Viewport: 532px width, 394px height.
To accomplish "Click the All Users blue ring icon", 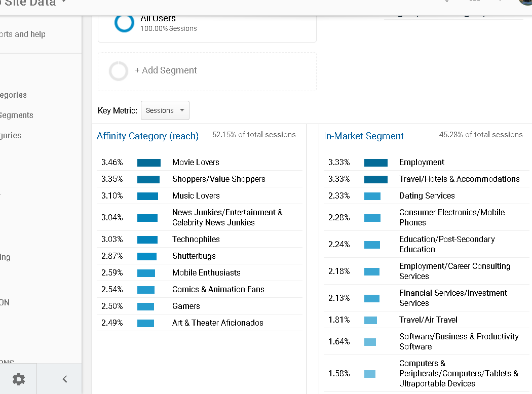I will click(x=124, y=23).
